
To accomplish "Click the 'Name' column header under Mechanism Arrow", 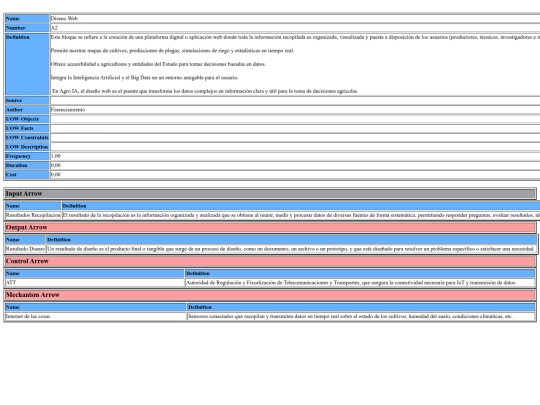I will click(x=96, y=307).
